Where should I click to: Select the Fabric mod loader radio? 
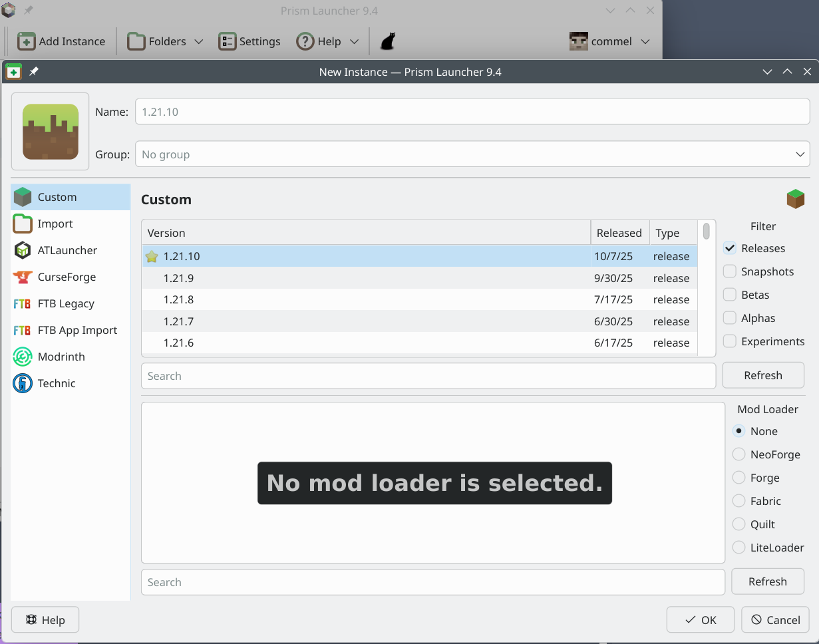738,501
